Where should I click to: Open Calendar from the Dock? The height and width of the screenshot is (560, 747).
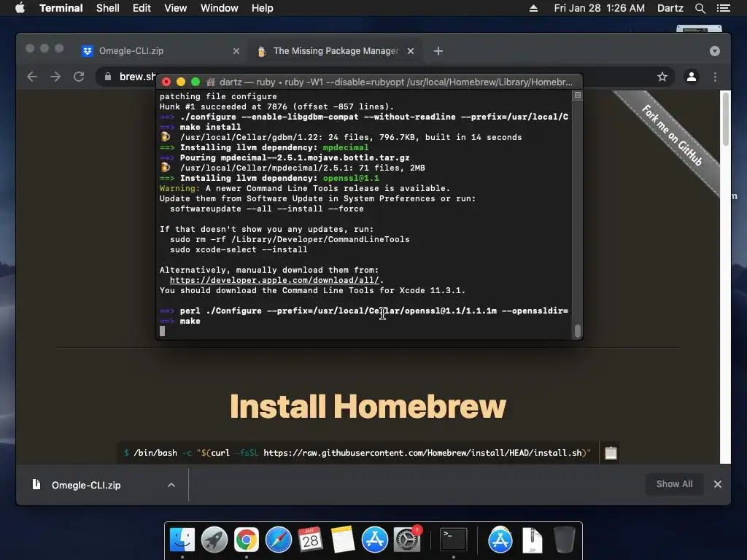311,540
